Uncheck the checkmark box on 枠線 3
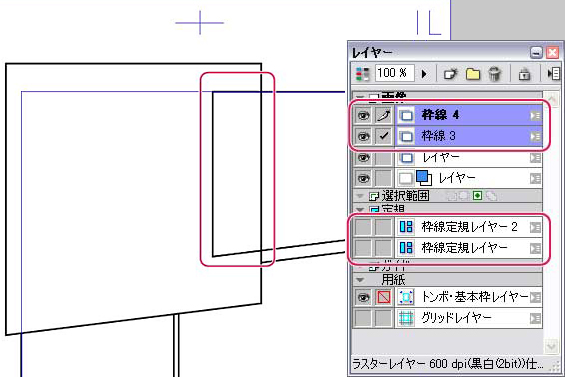This screenshot has height=377, width=565. [383, 136]
